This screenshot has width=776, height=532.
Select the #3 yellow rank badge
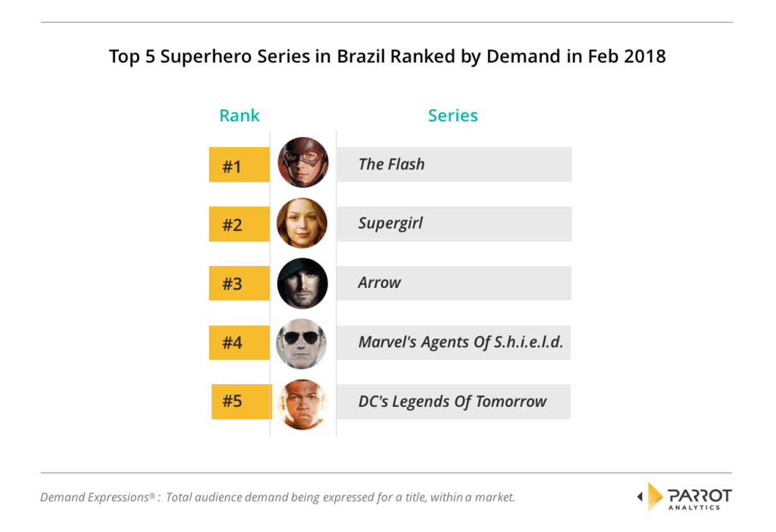tap(239, 283)
